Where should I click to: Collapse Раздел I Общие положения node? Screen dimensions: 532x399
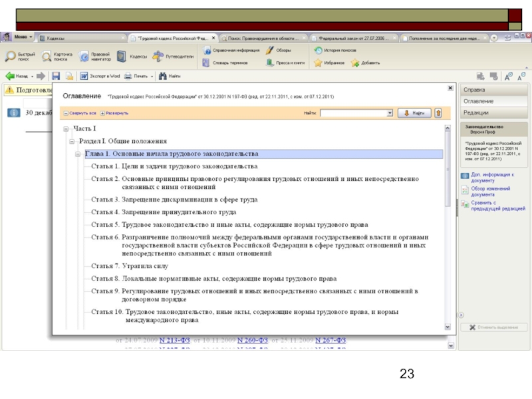pyautogui.click(x=72, y=142)
